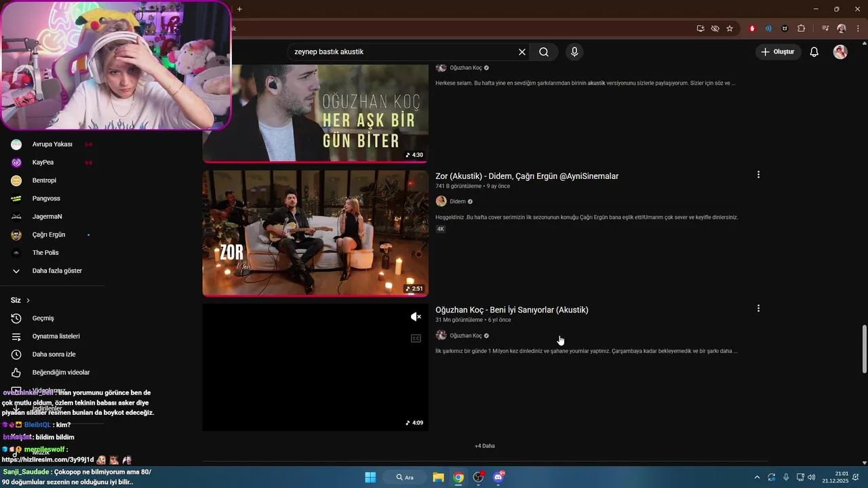The height and width of the screenshot is (488, 868).
Task: Click the Oynatma listeleri playlist icon
Action: click(x=16, y=336)
